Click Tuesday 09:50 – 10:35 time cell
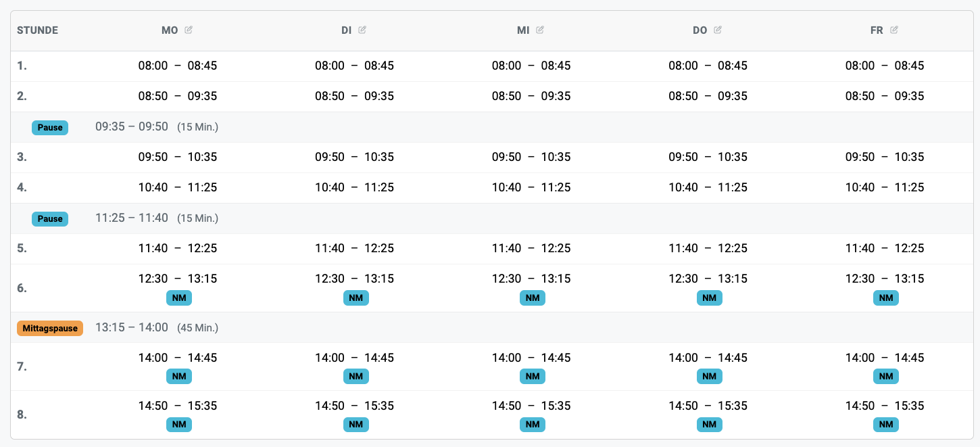This screenshot has height=447, width=980. [x=354, y=157]
